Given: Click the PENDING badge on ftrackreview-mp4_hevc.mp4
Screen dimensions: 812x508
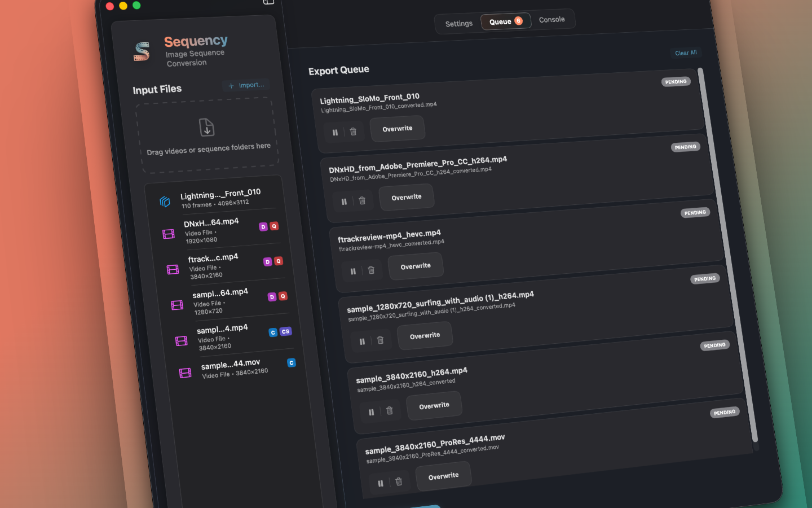Looking at the screenshot, I should tap(695, 212).
